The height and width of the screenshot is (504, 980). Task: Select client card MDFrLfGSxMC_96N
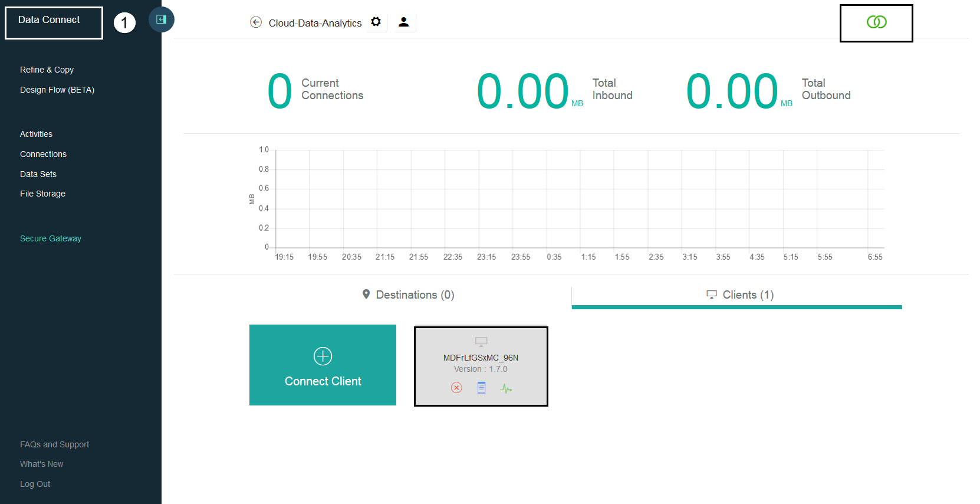[x=481, y=366]
